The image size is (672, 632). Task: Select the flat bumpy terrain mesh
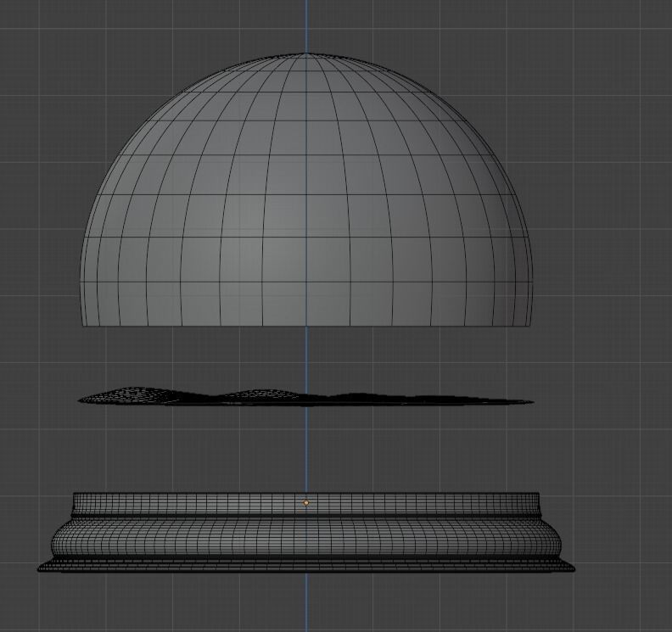305,397
